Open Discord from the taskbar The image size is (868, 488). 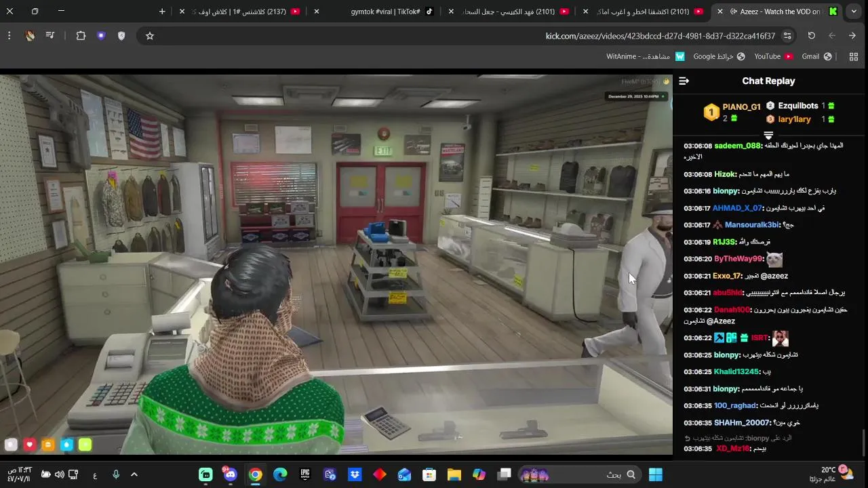coord(231,474)
